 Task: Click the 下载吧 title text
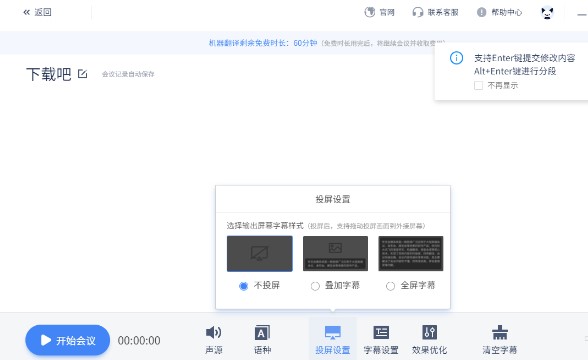pyautogui.click(x=49, y=74)
